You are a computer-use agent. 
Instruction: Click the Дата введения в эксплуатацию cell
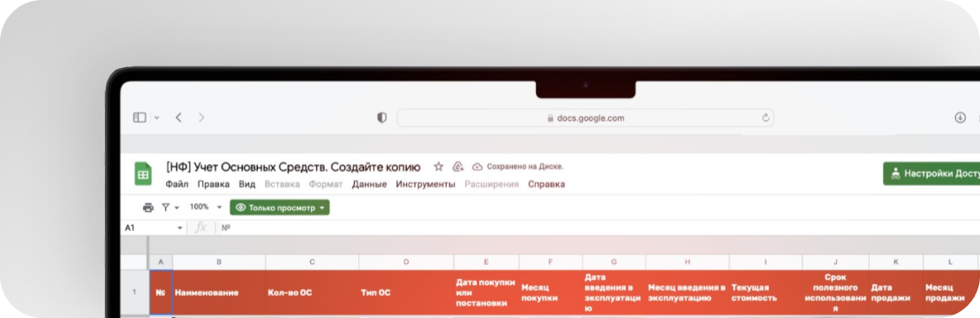pyautogui.click(x=614, y=291)
